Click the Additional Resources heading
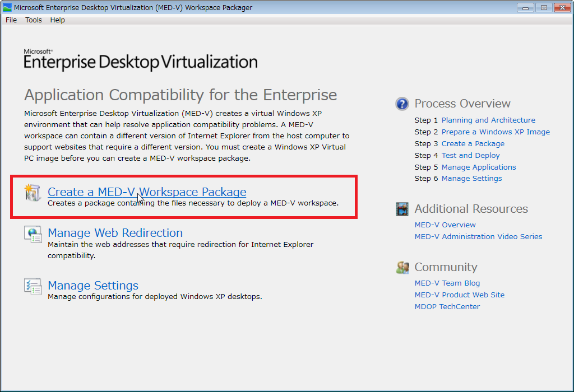Viewport: 574px width, 392px height. pos(471,209)
